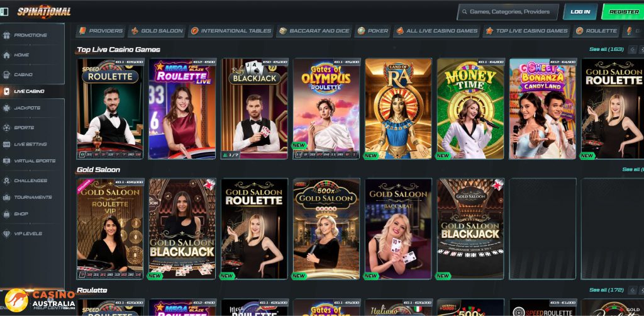
Task: Click the Roulette category wheel icon
Action: (x=579, y=31)
